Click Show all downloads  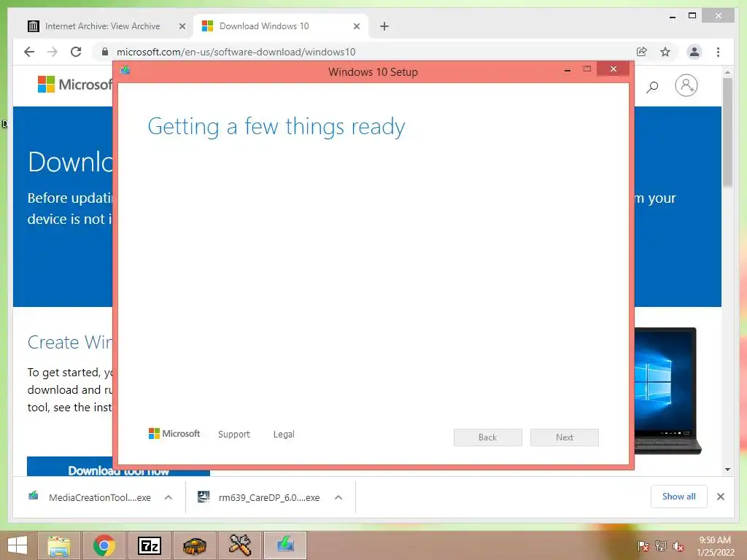pos(679,497)
